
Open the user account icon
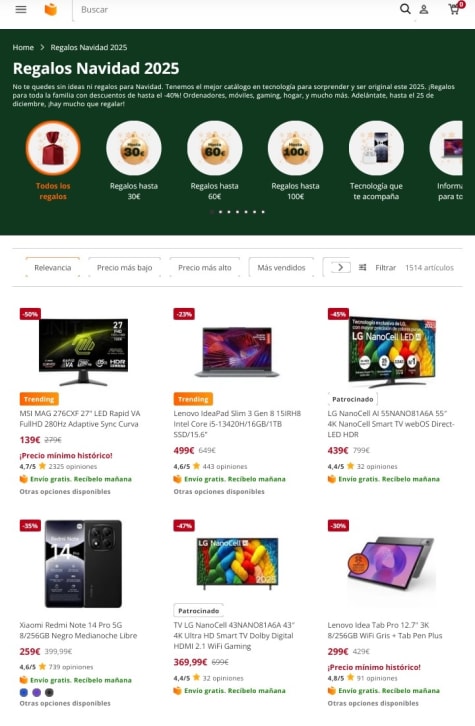pyautogui.click(x=424, y=9)
